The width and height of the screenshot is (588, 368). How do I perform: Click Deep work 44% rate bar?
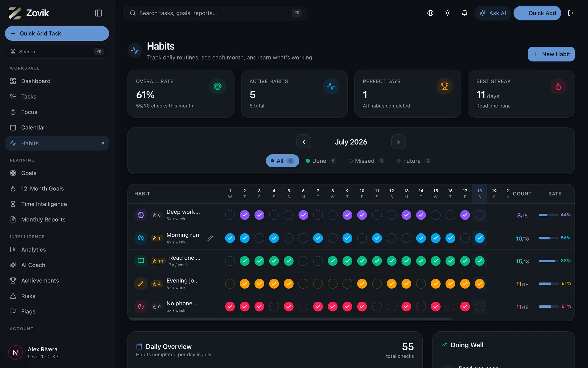tap(548, 215)
